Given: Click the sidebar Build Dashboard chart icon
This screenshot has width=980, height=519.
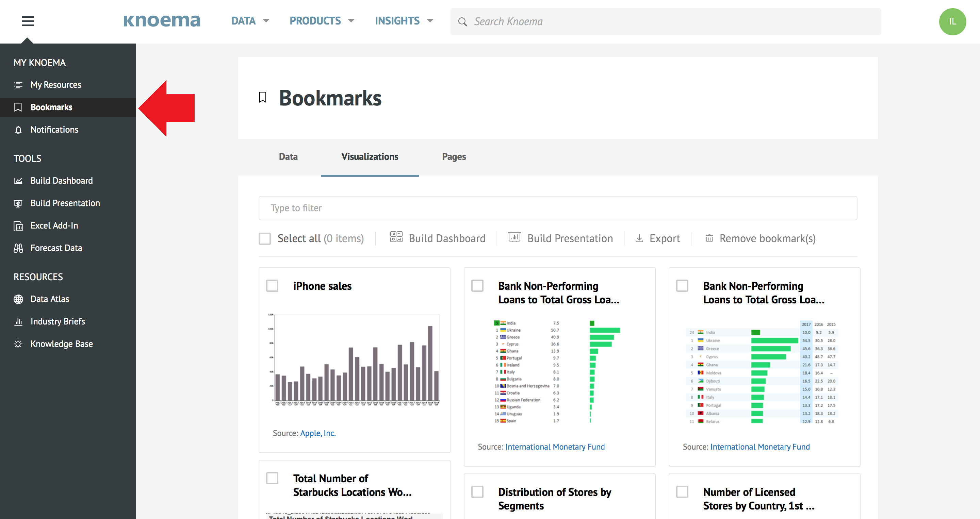Looking at the screenshot, I should click(x=18, y=181).
